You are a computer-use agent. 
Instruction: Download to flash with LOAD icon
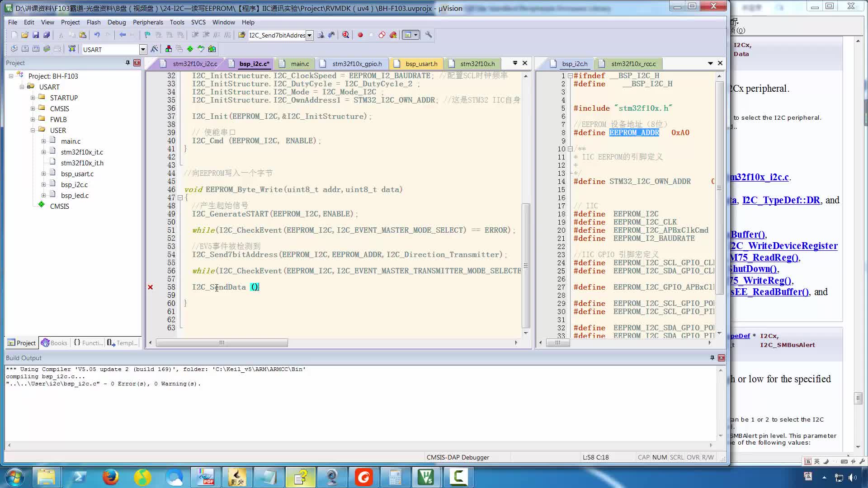pyautogui.click(x=72, y=49)
